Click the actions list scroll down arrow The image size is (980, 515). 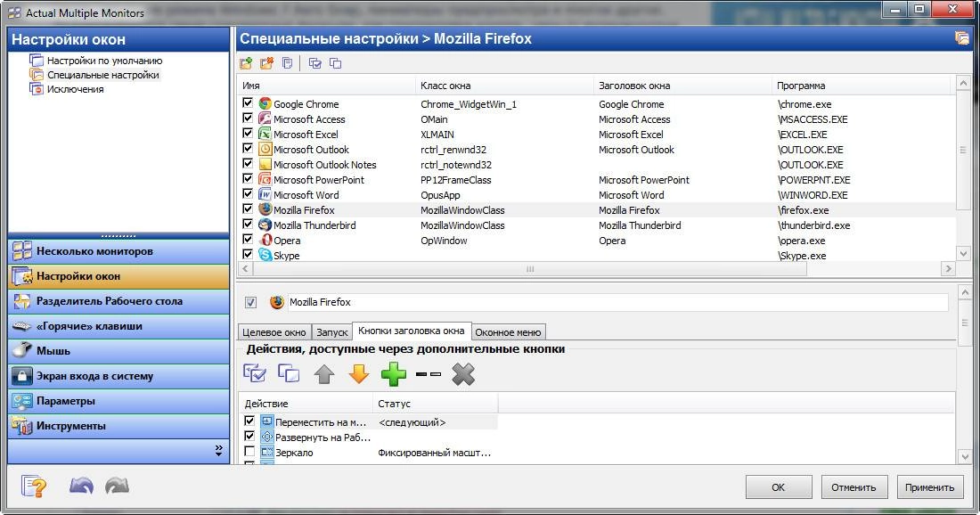point(964,457)
